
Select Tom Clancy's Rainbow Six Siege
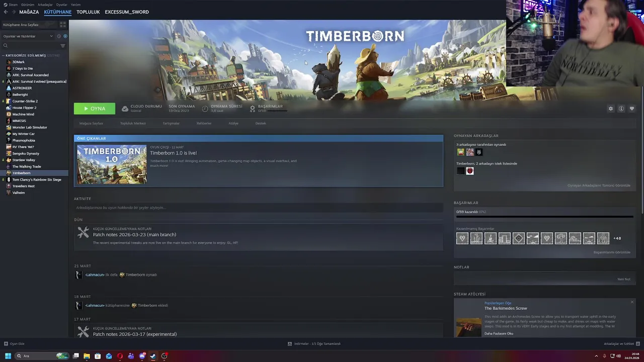pyautogui.click(x=37, y=179)
